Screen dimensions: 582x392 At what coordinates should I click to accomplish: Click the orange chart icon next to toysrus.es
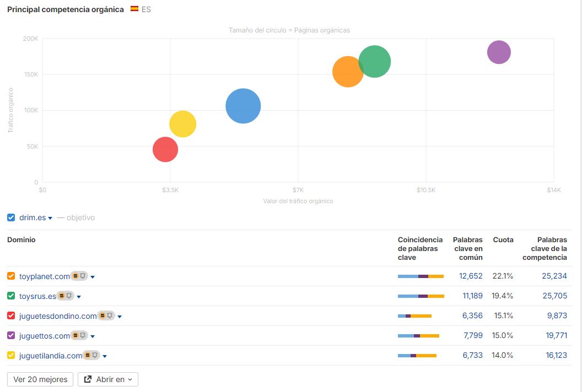[x=62, y=296]
